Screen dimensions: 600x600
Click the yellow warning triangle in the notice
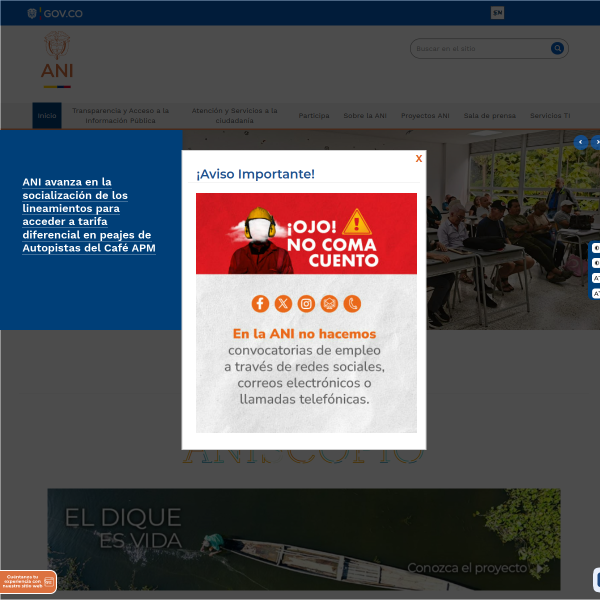[x=357, y=222]
